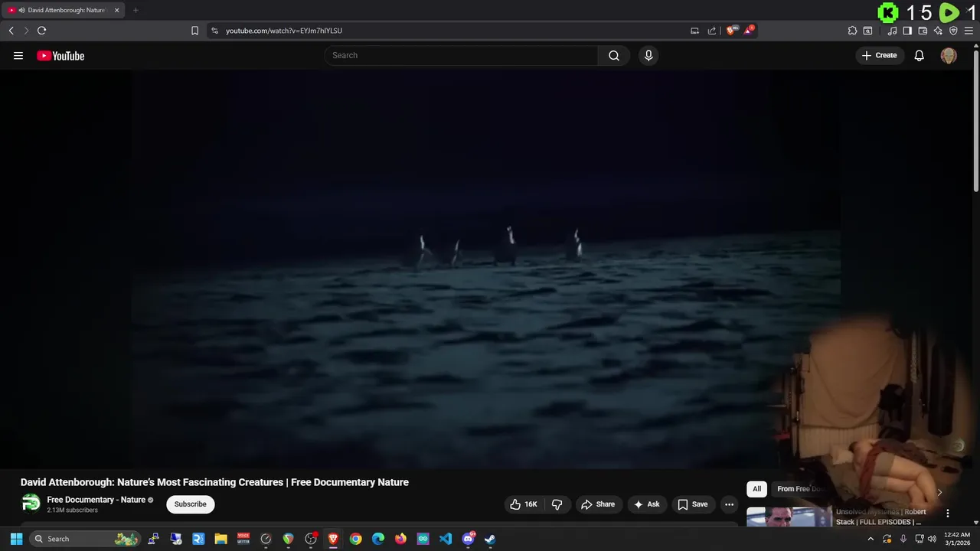Save the video to a playlist
980x551 pixels.
(693, 504)
